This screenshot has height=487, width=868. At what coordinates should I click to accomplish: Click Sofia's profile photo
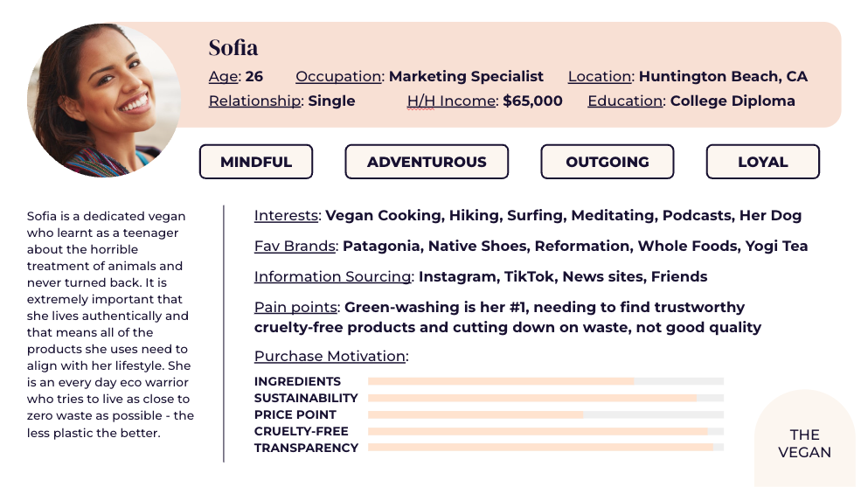coord(104,101)
